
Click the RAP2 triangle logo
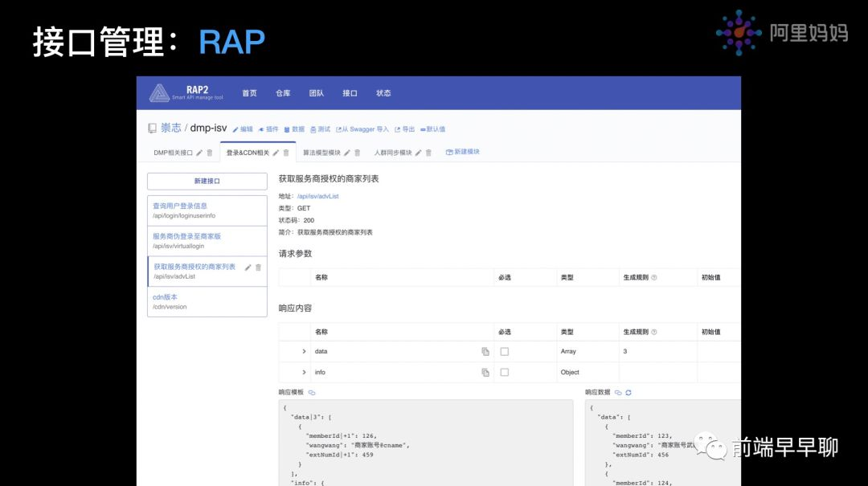pos(159,93)
